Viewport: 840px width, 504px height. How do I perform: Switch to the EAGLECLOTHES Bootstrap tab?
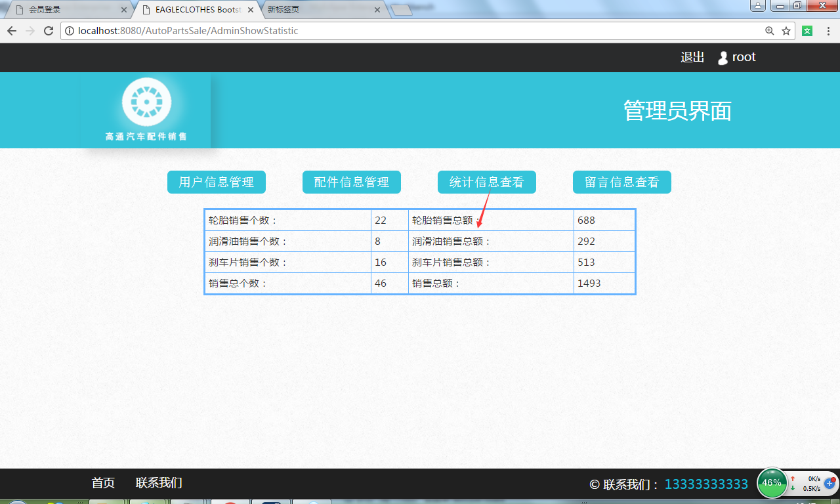click(197, 10)
